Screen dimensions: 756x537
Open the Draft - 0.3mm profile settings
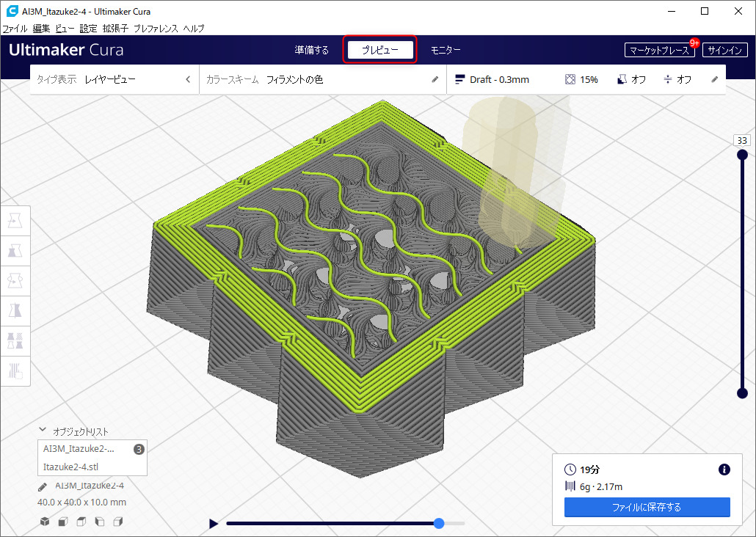pos(499,79)
